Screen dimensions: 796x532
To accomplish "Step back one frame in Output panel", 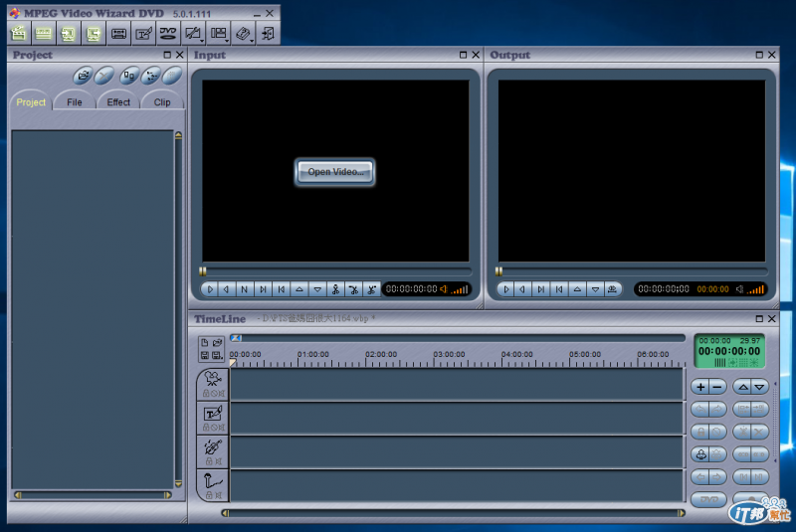I will 522,289.
